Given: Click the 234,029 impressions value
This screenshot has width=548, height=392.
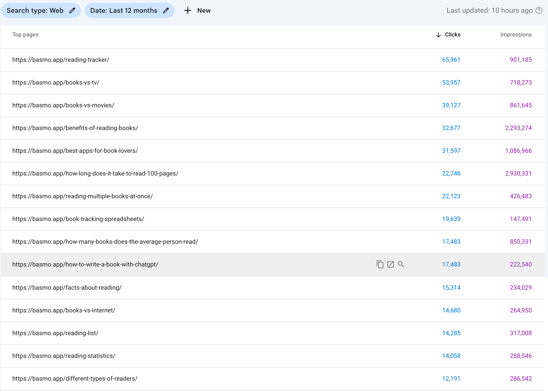Looking at the screenshot, I should pyautogui.click(x=521, y=288).
